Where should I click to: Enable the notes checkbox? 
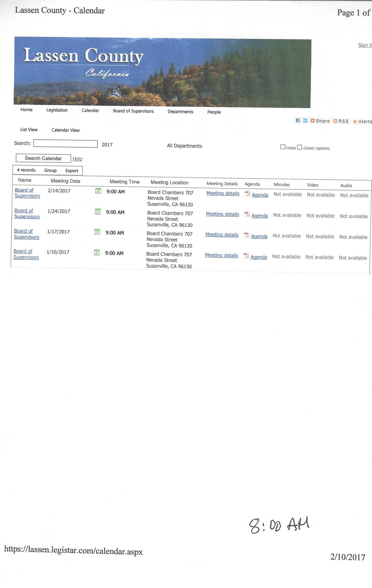283,147
